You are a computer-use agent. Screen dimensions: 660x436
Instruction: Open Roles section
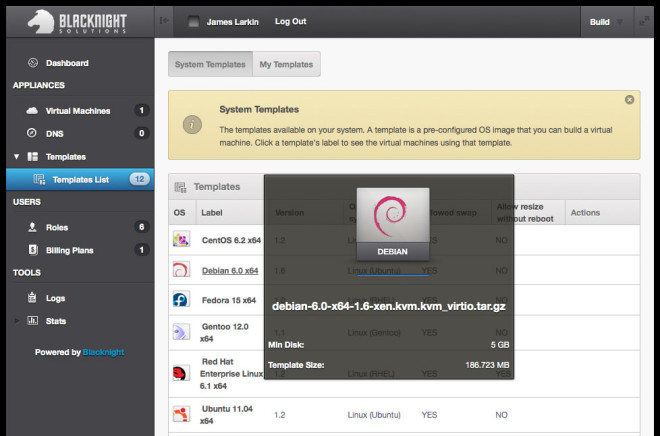(x=57, y=228)
